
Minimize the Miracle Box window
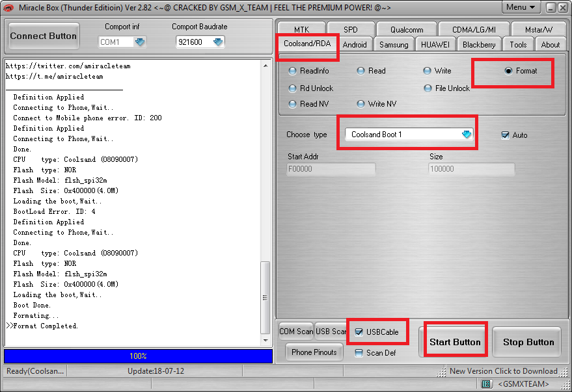tap(551, 8)
